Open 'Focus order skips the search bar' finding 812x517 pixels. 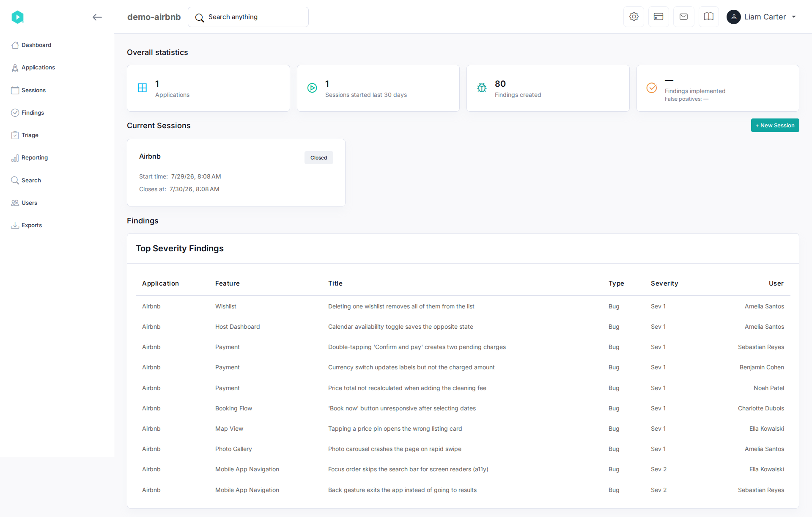[x=463, y=469]
